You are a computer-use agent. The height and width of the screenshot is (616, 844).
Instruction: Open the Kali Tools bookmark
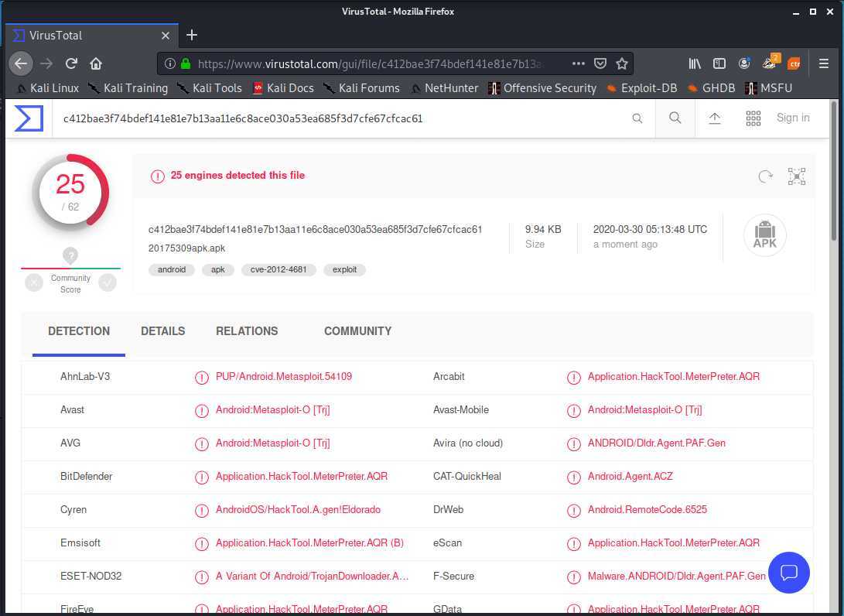(x=210, y=87)
